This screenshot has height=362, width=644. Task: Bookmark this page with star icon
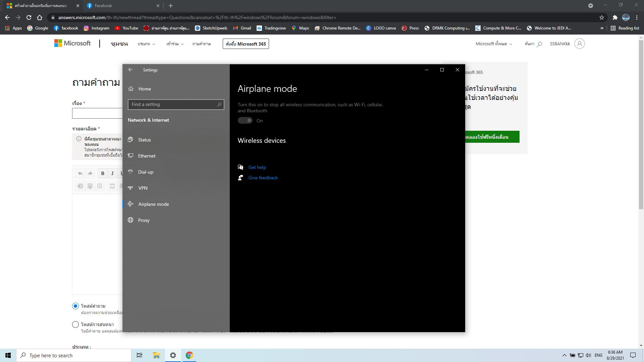(x=602, y=17)
